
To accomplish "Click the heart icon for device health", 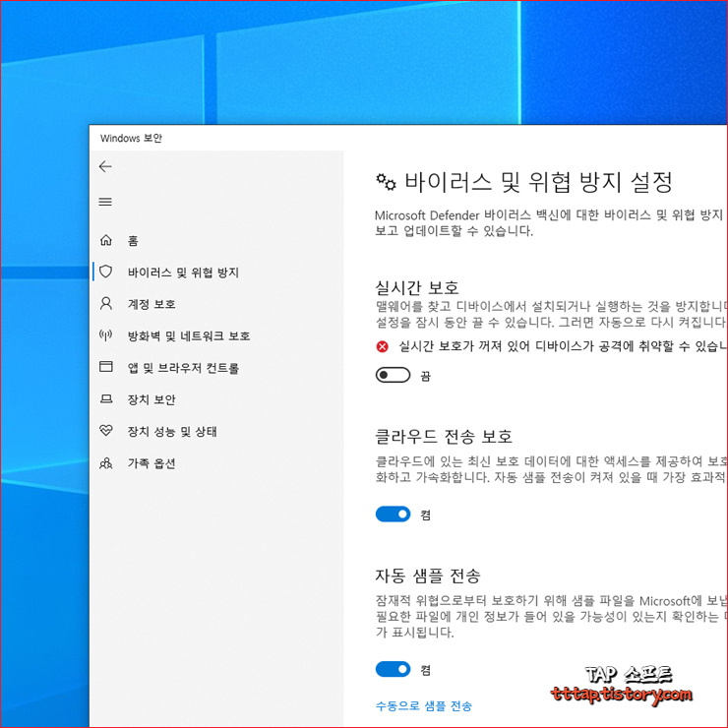I will [x=106, y=430].
